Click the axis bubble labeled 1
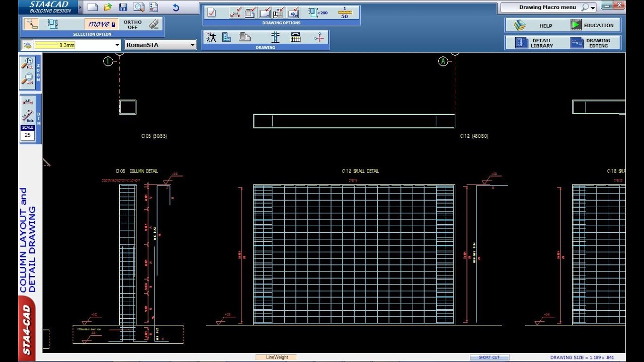The width and height of the screenshot is (644, 362). pos(108,61)
